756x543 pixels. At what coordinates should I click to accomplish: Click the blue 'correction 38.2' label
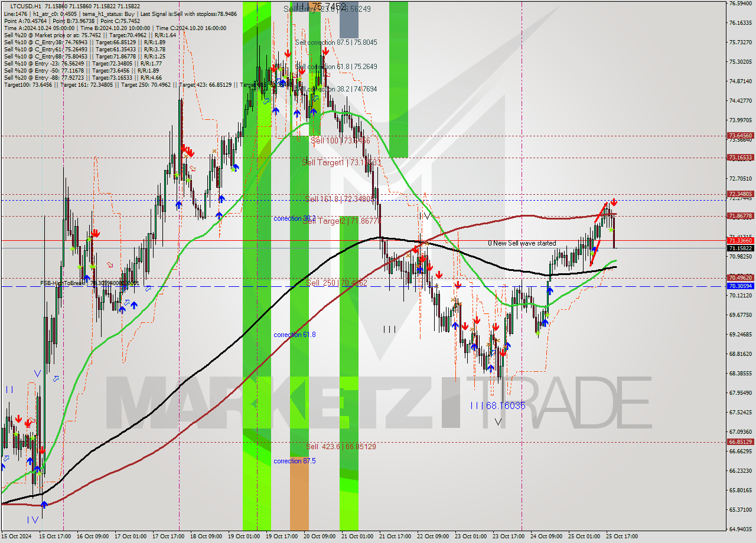point(294,218)
